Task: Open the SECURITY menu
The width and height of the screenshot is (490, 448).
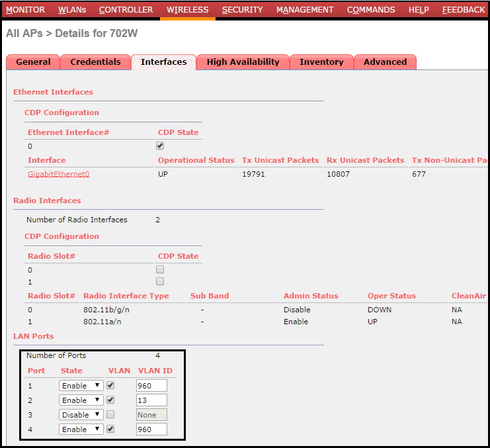Action: coord(242,10)
